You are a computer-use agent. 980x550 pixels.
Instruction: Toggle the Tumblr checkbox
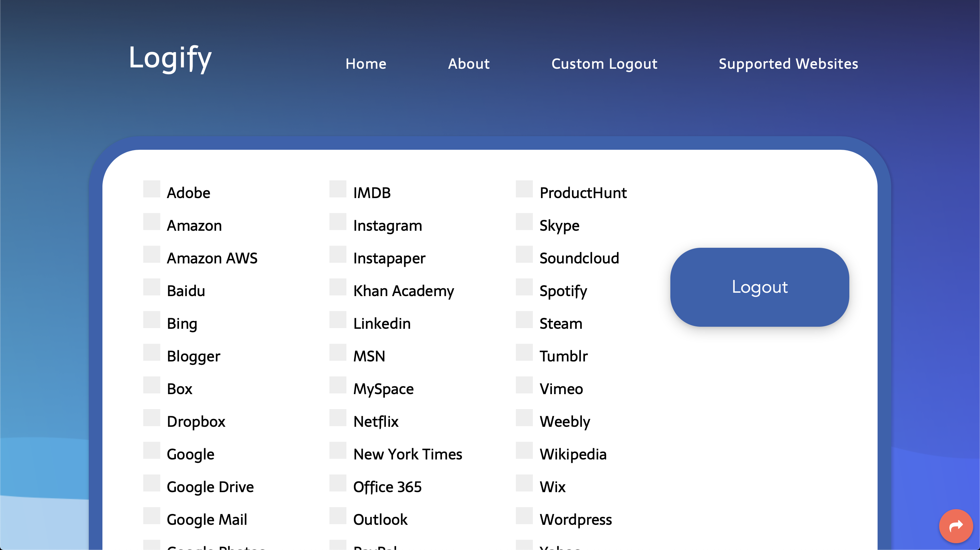point(524,353)
